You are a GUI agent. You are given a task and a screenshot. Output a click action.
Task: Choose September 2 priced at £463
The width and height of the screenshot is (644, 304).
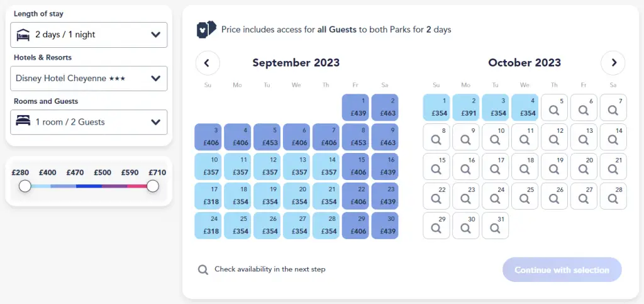click(385, 107)
